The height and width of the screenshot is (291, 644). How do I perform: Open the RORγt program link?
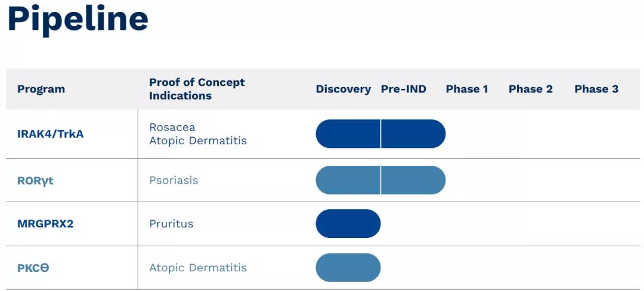35,180
